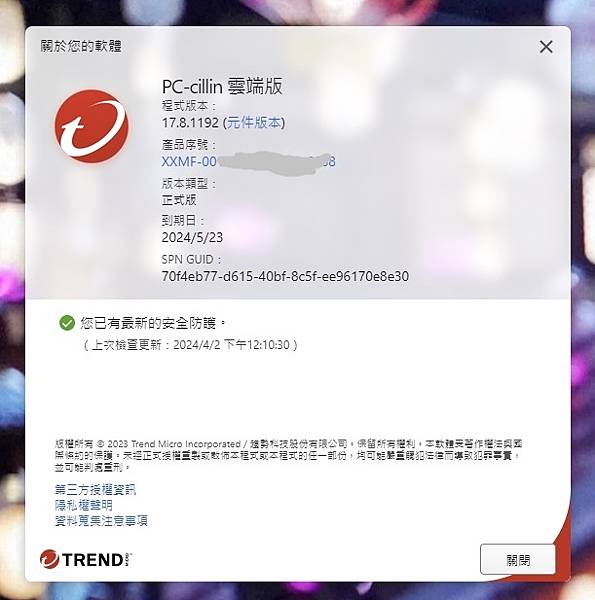This screenshot has height=600, width=595.
Task: Click the expiry date 2024/5/23
Action: pos(192,237)
